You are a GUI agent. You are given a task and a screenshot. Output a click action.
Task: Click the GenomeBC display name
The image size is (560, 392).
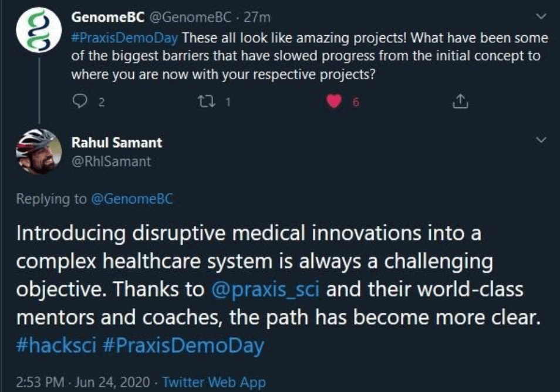[x=108, y=18]
